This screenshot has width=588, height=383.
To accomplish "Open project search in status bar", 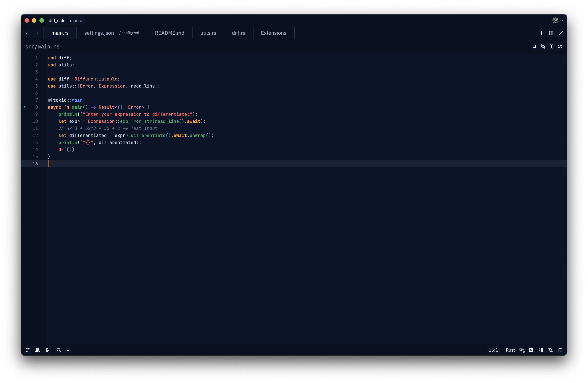I will tap(59, 350).
